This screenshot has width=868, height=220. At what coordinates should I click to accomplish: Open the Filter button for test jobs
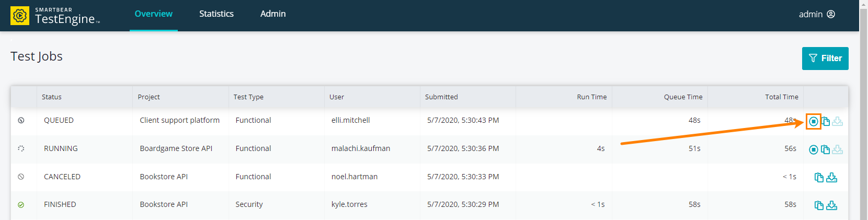[x=825, y=59]
